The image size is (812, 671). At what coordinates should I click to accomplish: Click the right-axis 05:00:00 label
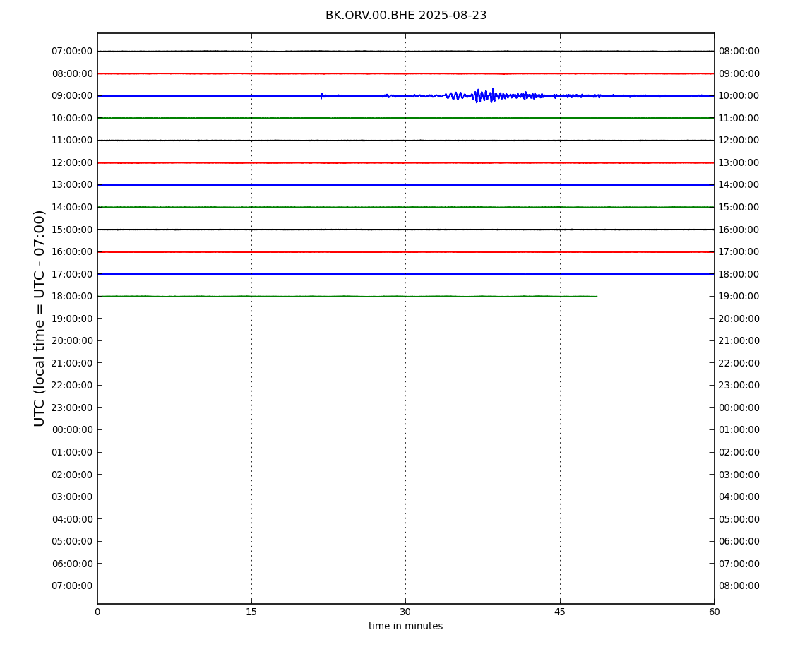[739, 519]
